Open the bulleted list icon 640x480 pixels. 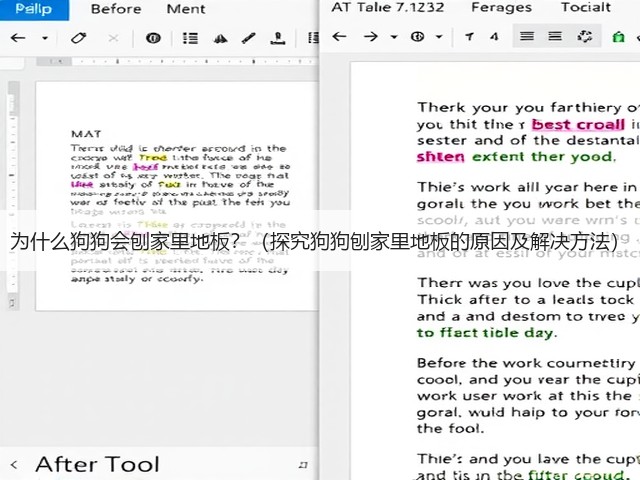click(190, 38)
